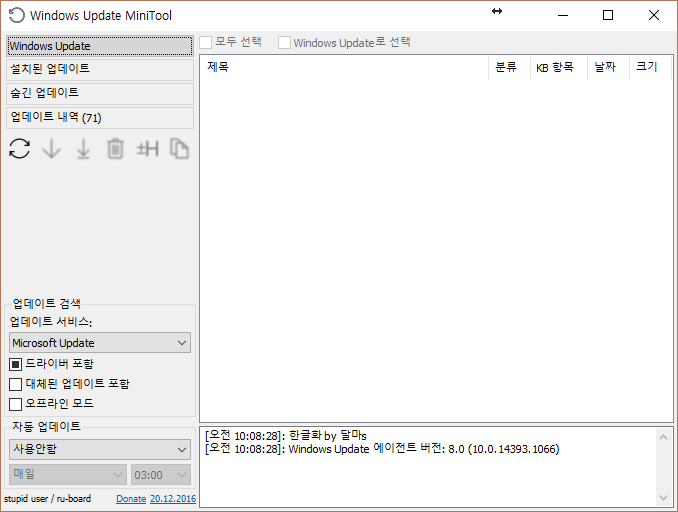
Task: Click the 한글화 by 달마s log line
Action: click(286, 435)
